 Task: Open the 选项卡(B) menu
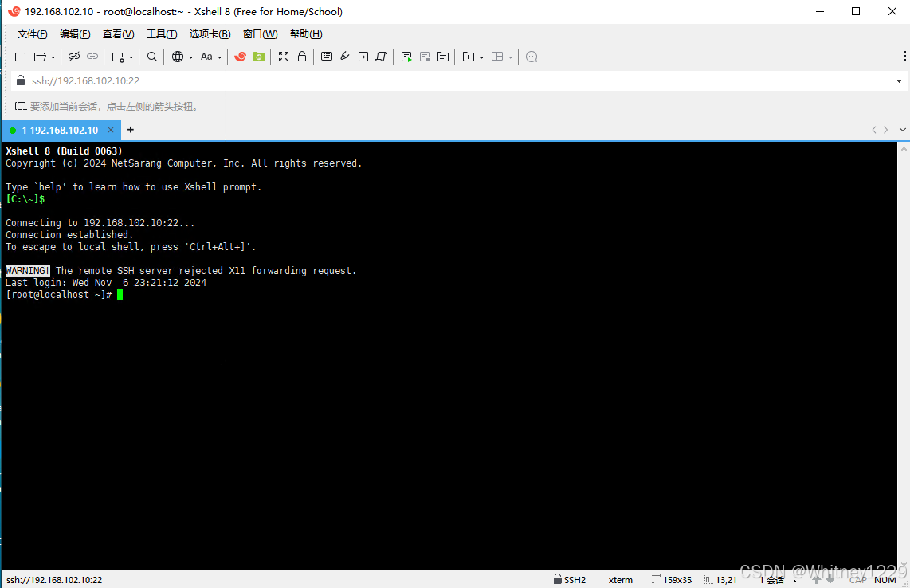[210, 34]
